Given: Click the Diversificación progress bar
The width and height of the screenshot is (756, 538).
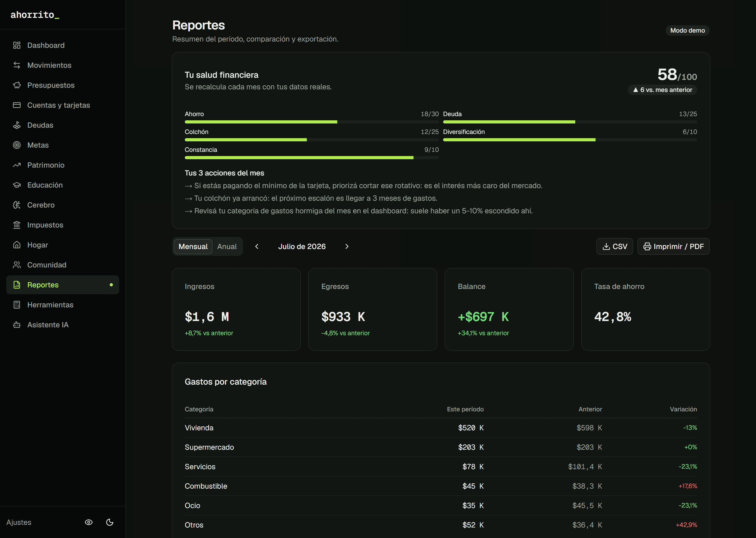Looking at the screenshot, I should point(570,140).
